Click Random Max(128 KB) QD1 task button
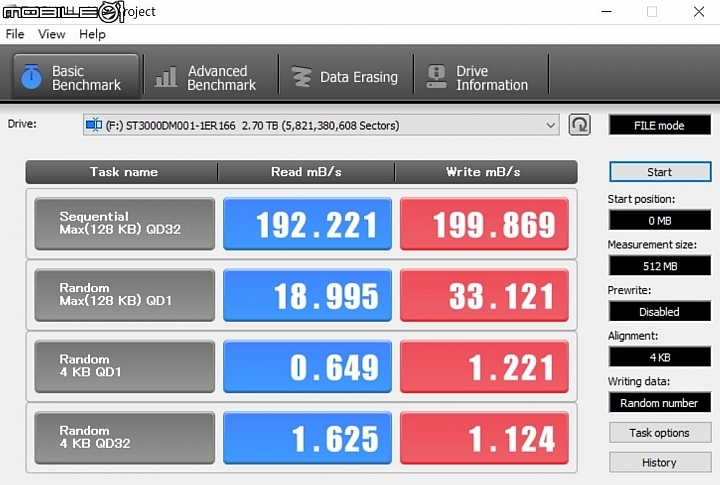 (x=124, y=295)
